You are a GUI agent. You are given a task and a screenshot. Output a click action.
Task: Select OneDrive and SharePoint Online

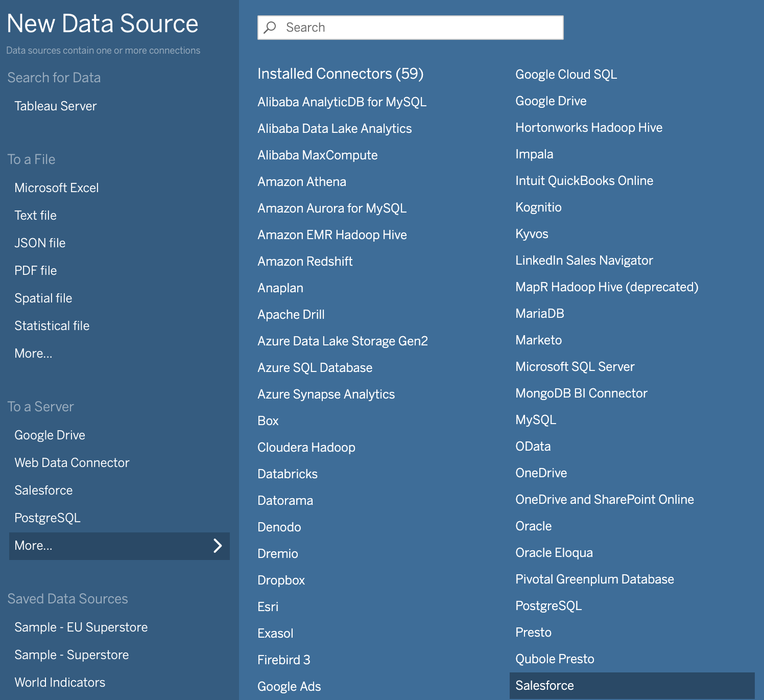(605, 500)
